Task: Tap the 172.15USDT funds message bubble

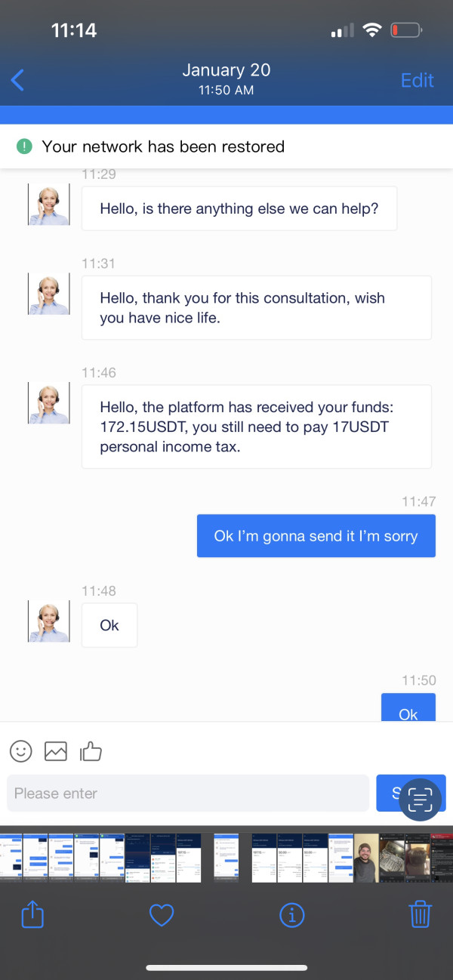Action: coord(256,427)
